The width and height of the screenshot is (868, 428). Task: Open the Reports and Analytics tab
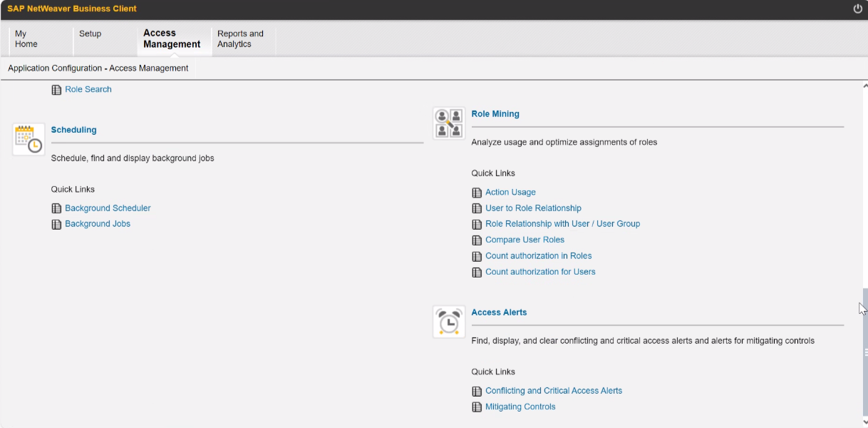pyautogui.click(x=240, y=39)
